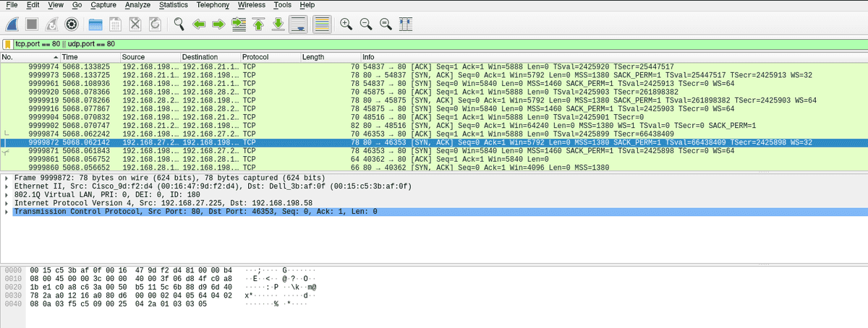Restart the current capture
This screenshot has height=328, width=868.
[x=52, y=24]
